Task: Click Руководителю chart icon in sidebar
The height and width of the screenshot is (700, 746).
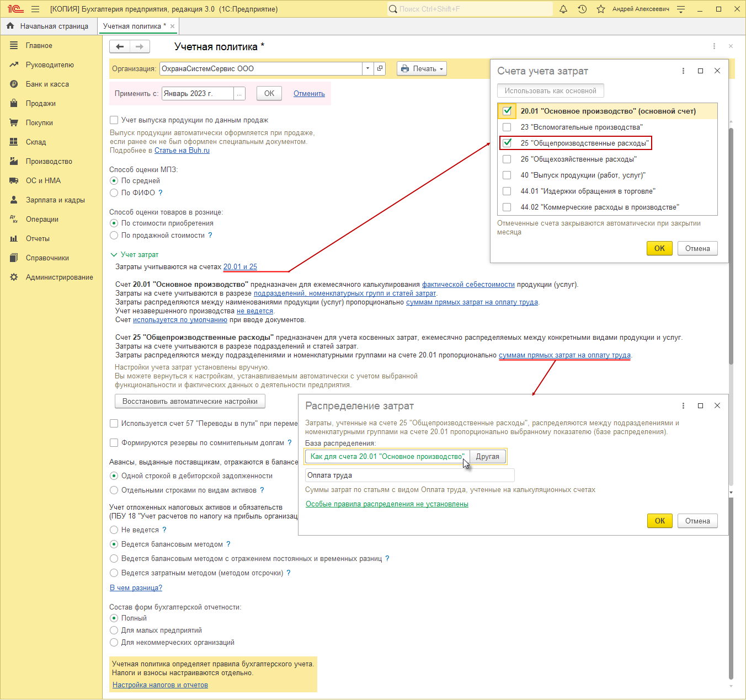Action: (x=14, y=65)
